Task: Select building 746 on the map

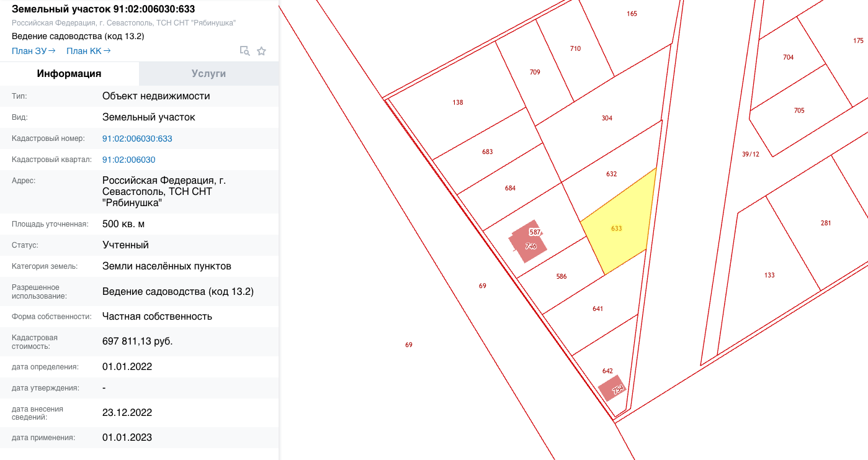Action: 529,246
